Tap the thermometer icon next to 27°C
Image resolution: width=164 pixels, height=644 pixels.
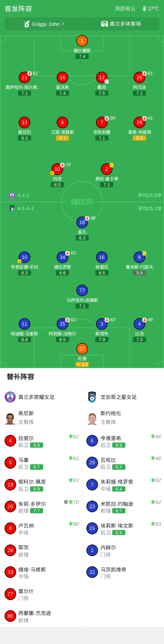click(145, 9)
